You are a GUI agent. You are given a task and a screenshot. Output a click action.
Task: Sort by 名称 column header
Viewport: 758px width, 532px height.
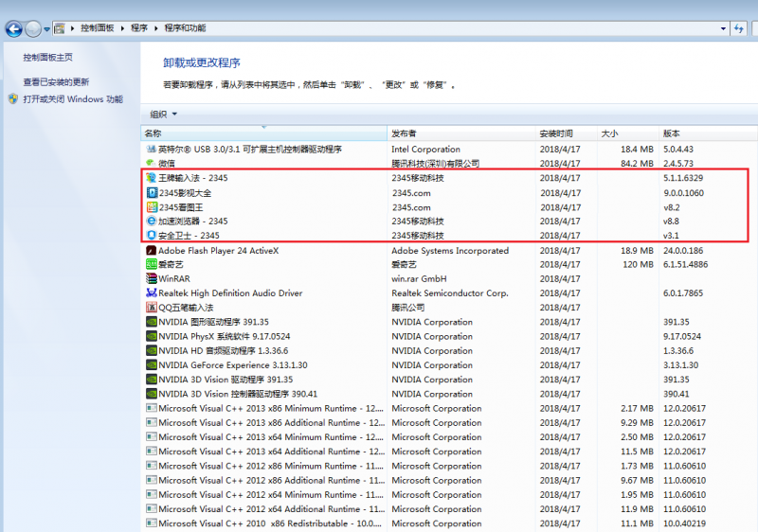coord(263,133)
